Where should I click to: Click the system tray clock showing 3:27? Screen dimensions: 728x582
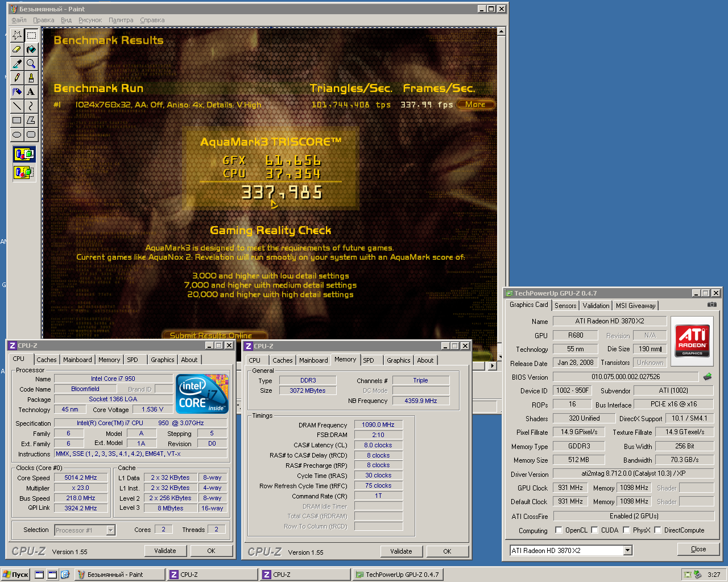click(x=714, y=575)
